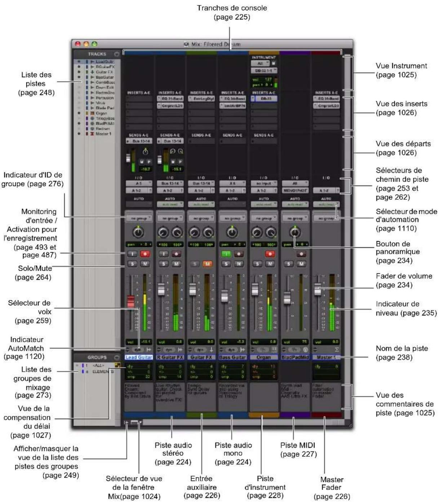The width and height of the screenshot is (439, 504).
Task: Click the Lead Guitar level meter
Action: click(x=145, y=303)
